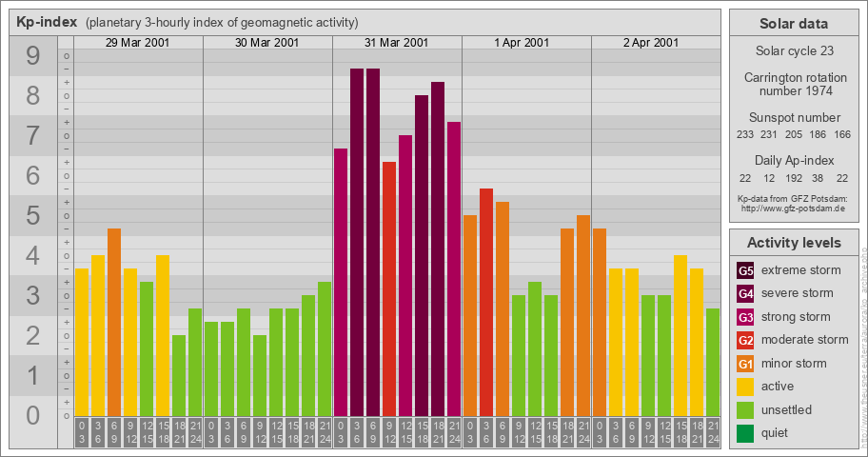Image resolution: width=868 pixels, height=457 pixels.
Task: Click the Kp axis number 7
Action: coord(32,136)
